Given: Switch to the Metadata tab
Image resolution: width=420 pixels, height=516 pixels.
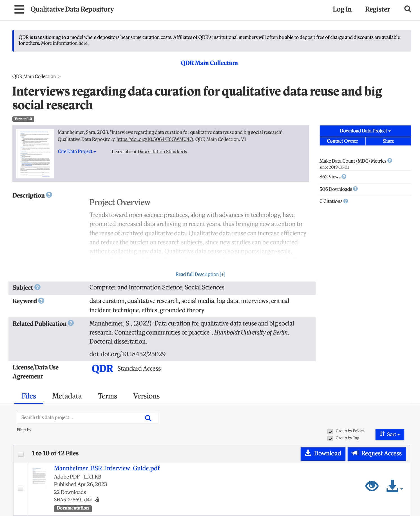Looking at the screenshot, I should (x=67, y=396).
